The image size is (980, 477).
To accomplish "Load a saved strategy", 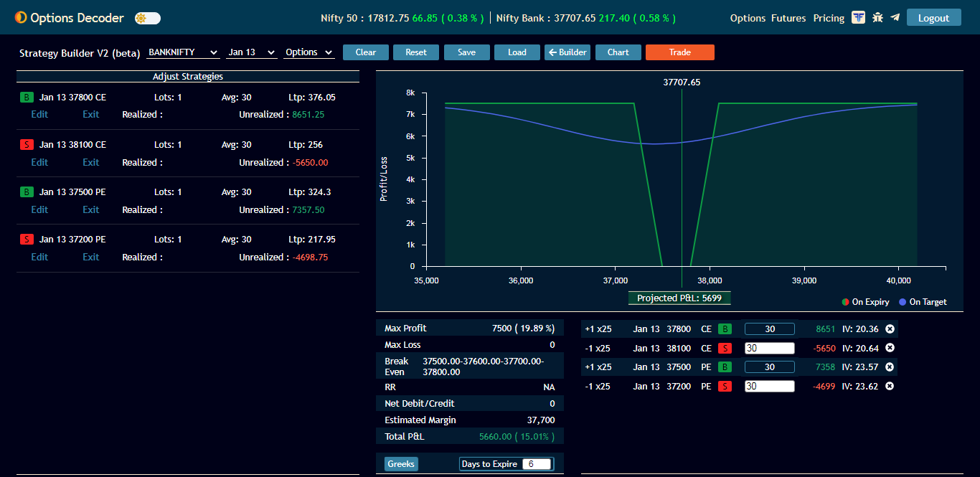I will (x=517, y=52).
